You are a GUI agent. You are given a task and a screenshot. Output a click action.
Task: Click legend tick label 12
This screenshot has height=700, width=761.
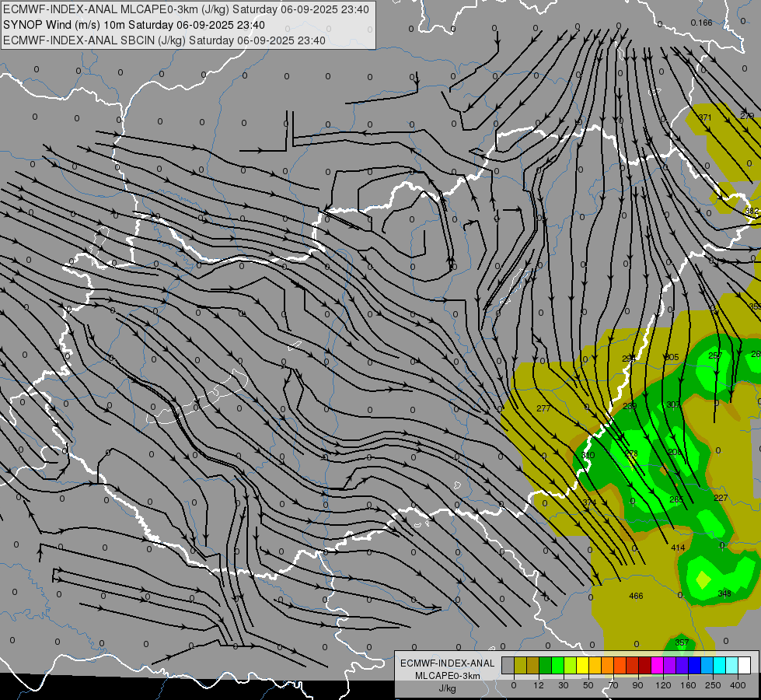tap(539, 686)
